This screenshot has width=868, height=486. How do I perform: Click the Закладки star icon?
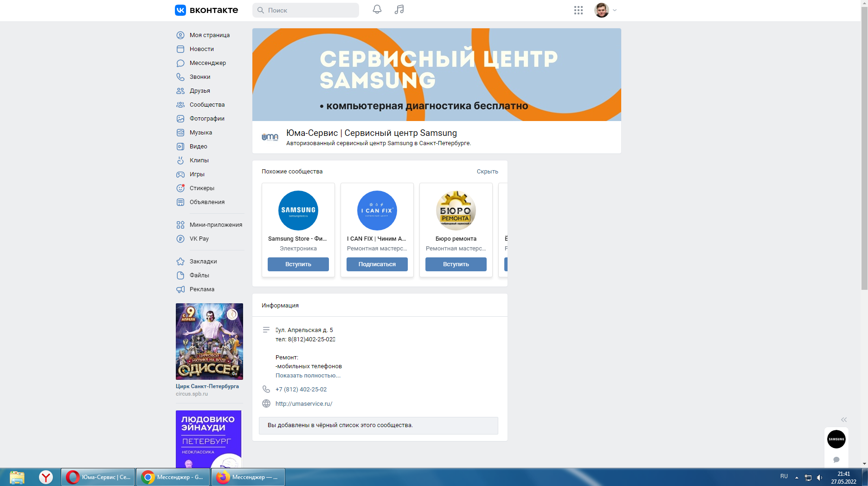tap(180, 262)
